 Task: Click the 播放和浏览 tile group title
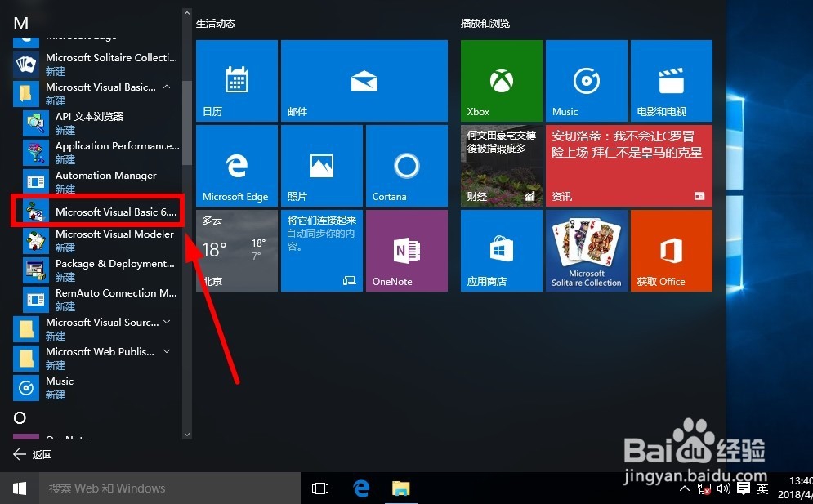coord(485,24)
